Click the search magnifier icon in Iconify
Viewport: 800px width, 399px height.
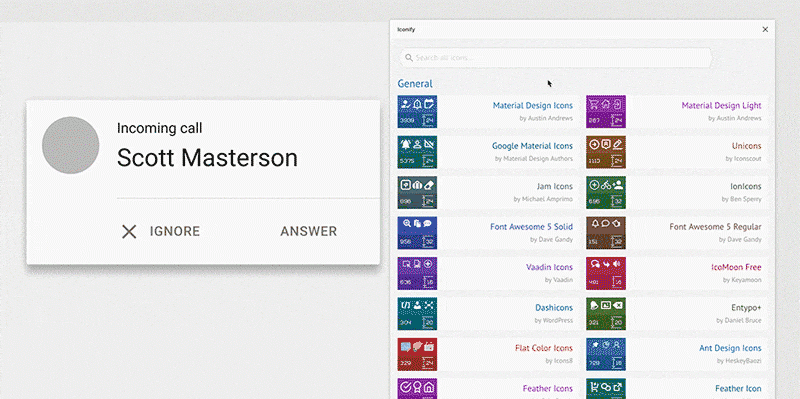coord(409,58)
